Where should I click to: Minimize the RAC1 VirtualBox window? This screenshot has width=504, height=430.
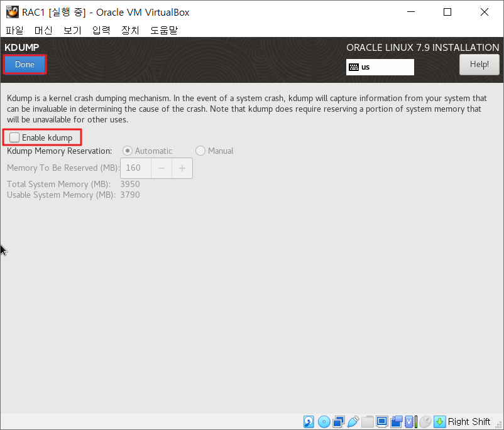tap(411, 12)
